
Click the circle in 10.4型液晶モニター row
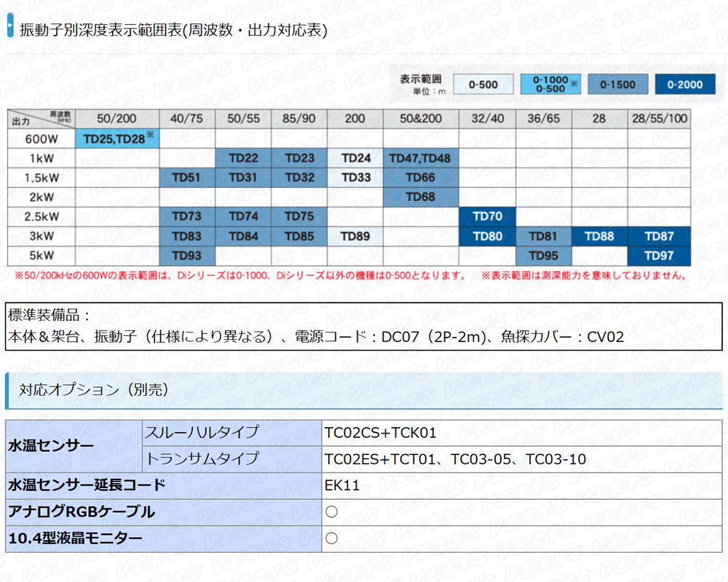331,538
